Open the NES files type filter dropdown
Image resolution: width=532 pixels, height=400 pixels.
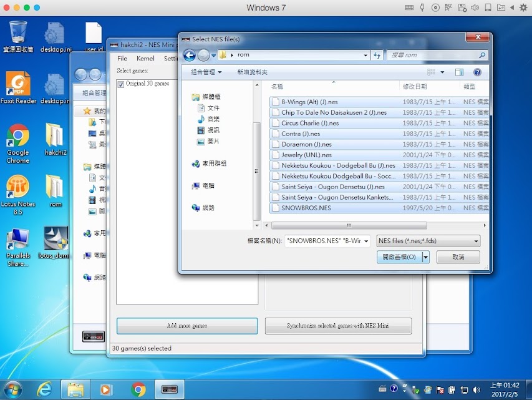click(428, 241)
